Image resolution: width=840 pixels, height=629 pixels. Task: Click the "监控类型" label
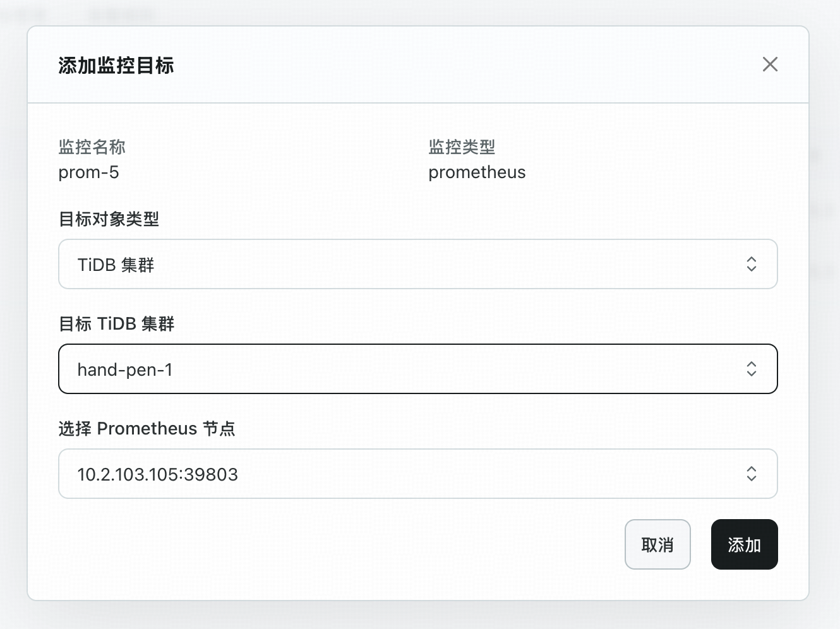click(462, 147)
